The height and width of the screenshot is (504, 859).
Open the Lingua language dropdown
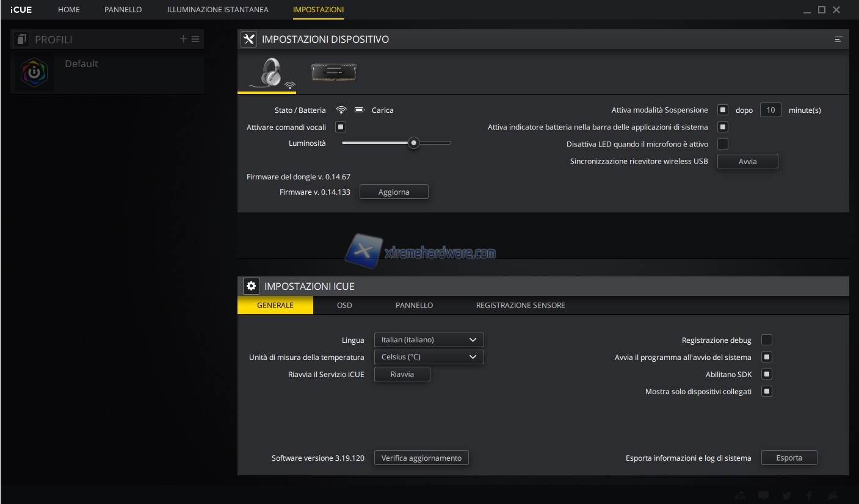pos(429,340)
